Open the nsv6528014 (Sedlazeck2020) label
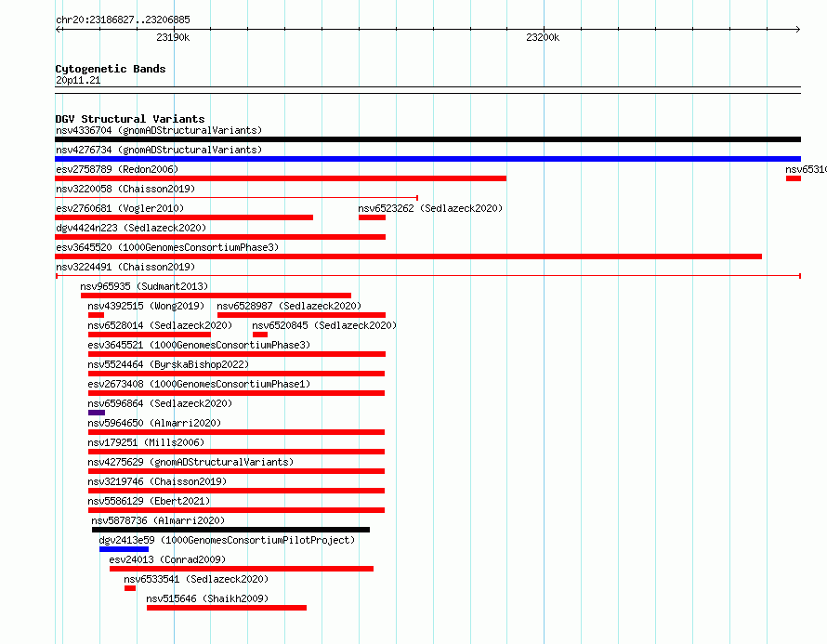Screen dimensions: 827x644 point(160,325)
